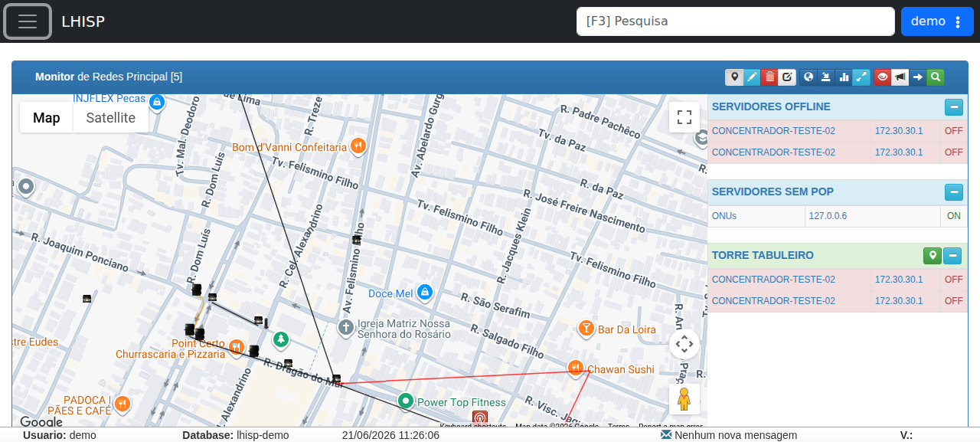Click the right arrow icon in the toolbar
This screenshot has height=442, width=980.
pyautogui.click(x=918, y=77)
